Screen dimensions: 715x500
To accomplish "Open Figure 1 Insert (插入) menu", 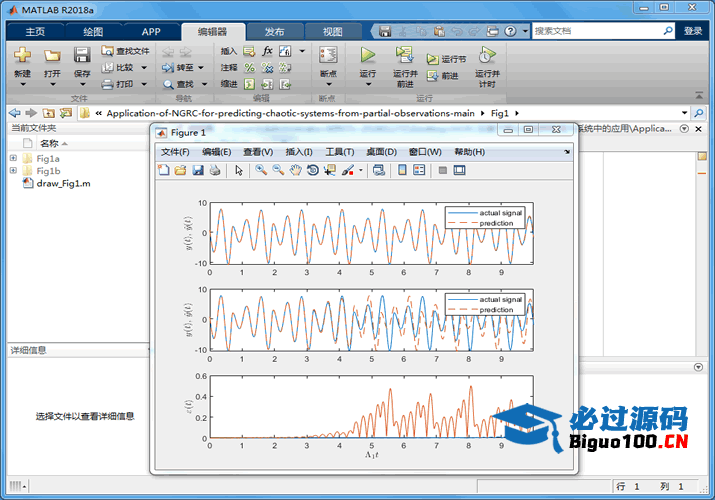I will [299, 152].
